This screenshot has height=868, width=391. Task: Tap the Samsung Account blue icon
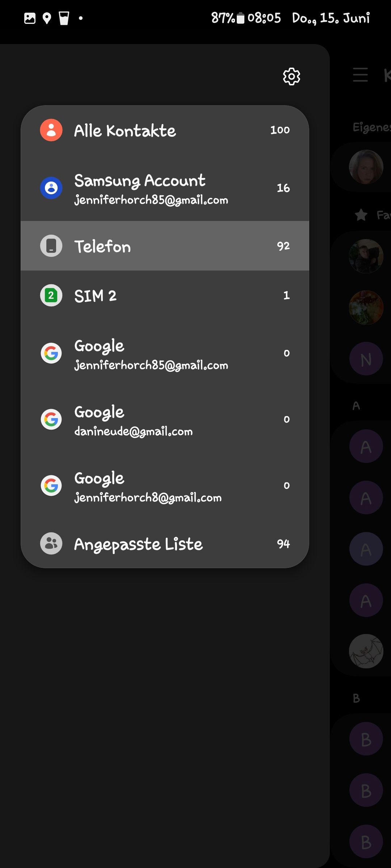point(51,188)
